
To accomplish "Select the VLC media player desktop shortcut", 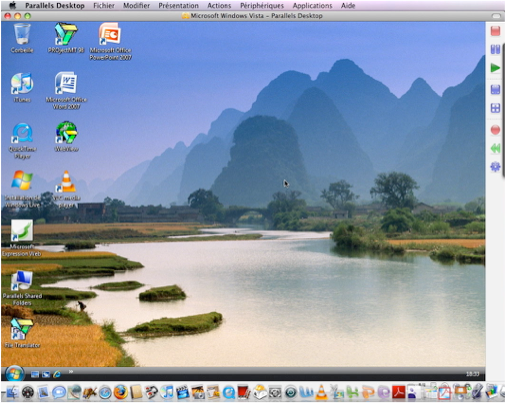I will click(67, 189).
